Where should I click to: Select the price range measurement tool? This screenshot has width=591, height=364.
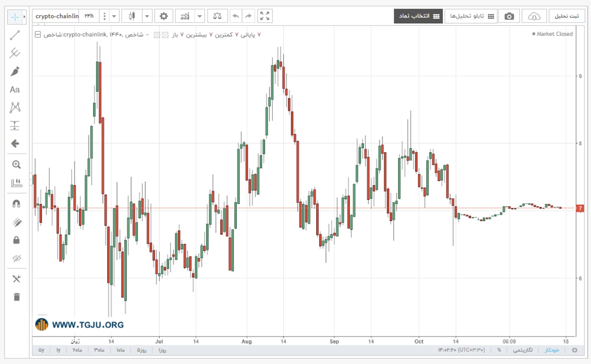coord(15,126)
